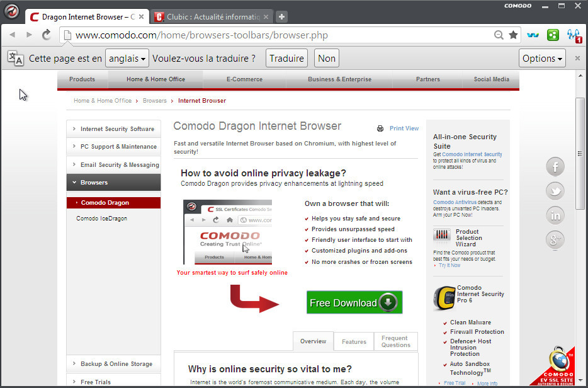Open the Home & Home Office menu
The image size is (588, 388).
(155, 79)
